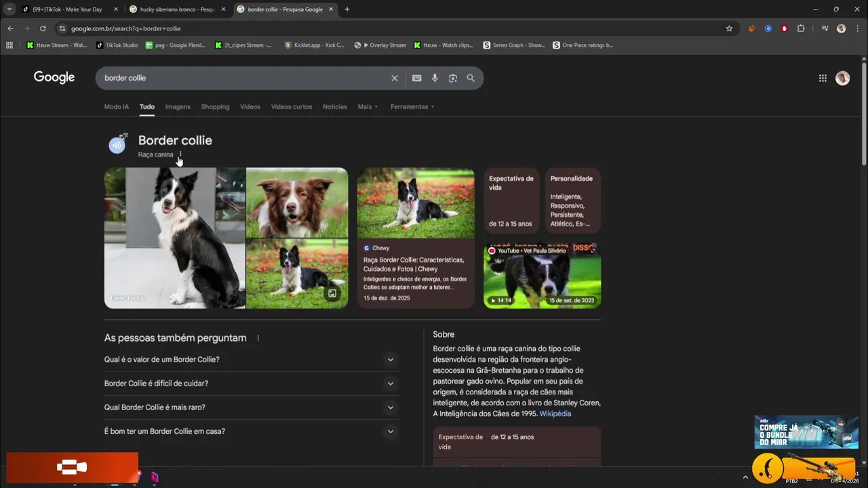The image size is (868, 488).
Task: Open Overlay Stream bookmark
Action: pyautogui.click(x=380, y=45)
